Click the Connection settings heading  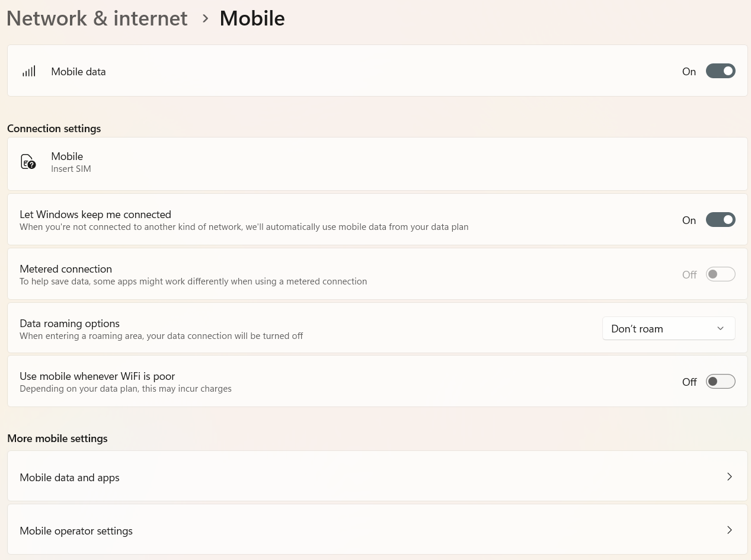click(54, 129)
